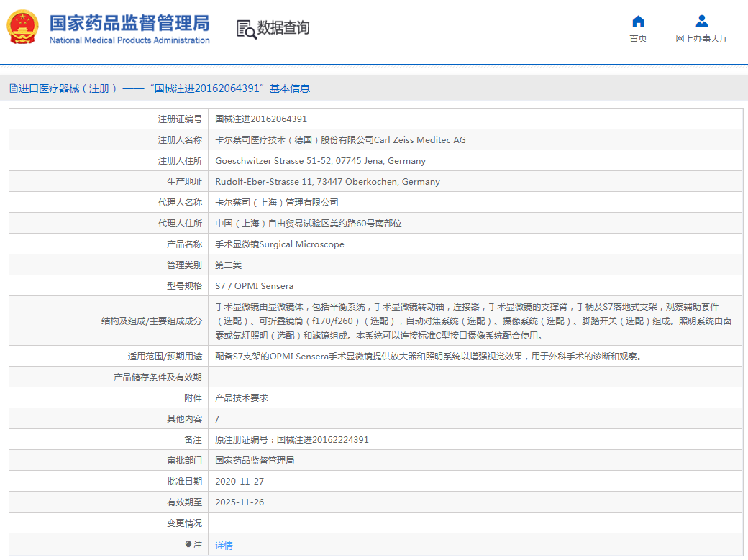Click the 附件 row label
This screenshot has height=560, width=748.
[x=193, y=398]
